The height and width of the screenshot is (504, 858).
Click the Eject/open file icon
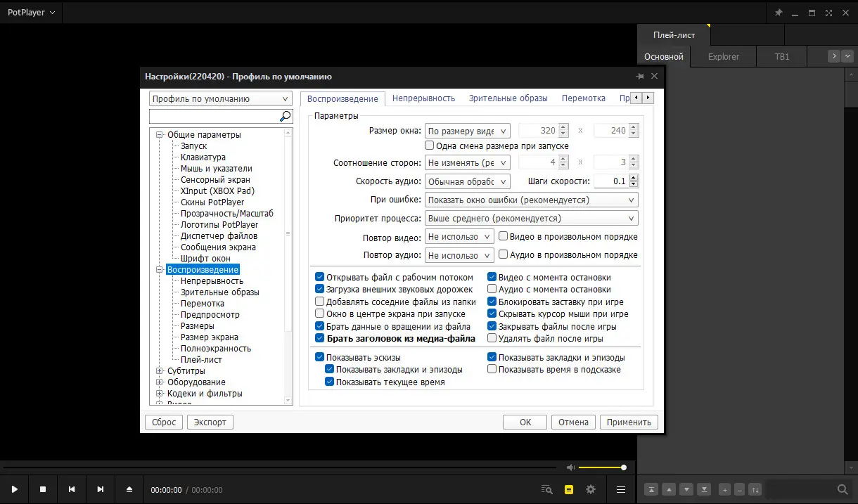tap(129, 489)
